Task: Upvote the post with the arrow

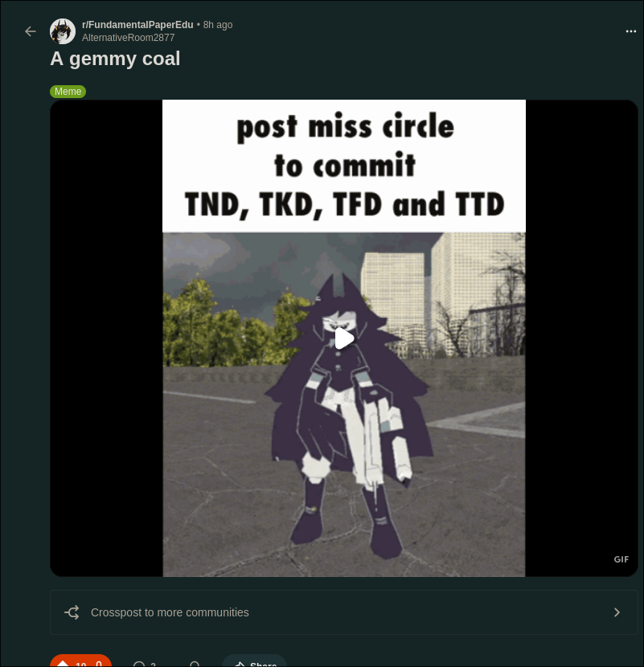Action: pos(63,664)
